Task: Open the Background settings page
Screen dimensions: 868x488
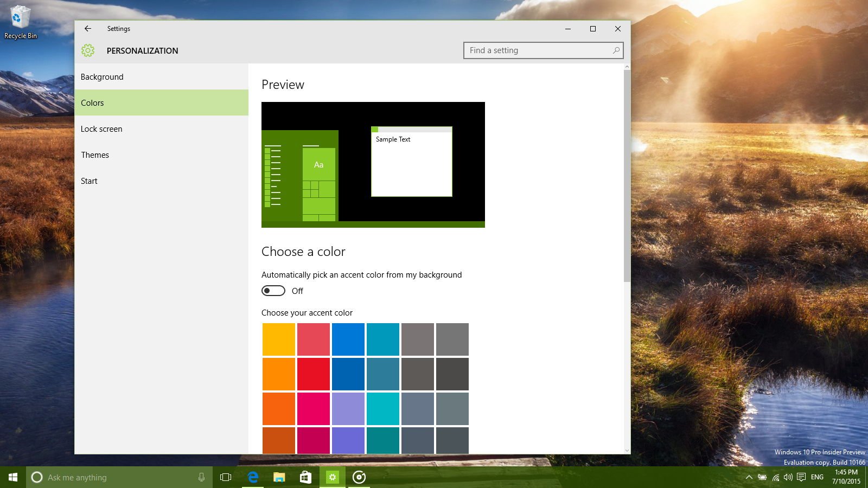Action: [x=162, y=77]
